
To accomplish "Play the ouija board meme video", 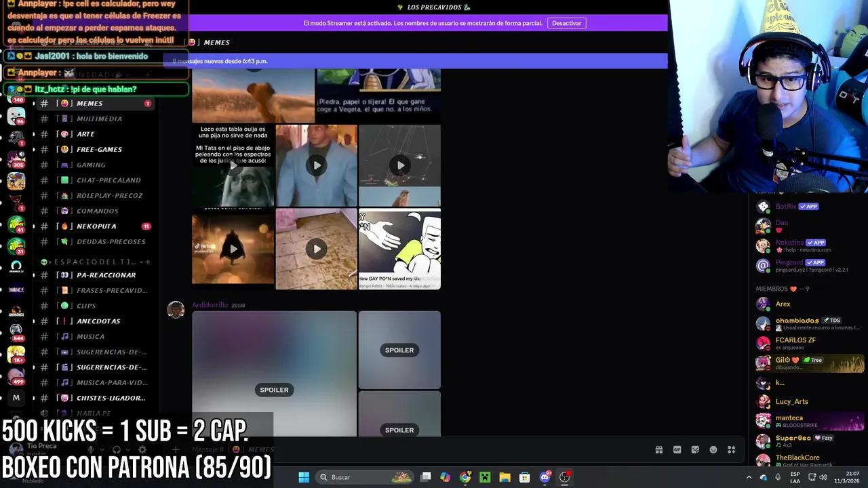I will pyautogui.click(x=233, y=165).
